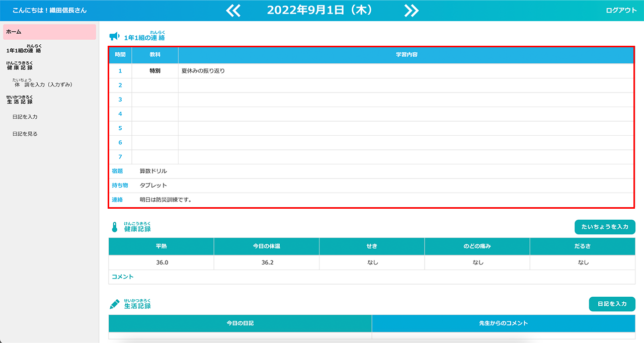Go to previous day with double-left arrow
This screenshot has height=343, width=644.
pos(233,11)
